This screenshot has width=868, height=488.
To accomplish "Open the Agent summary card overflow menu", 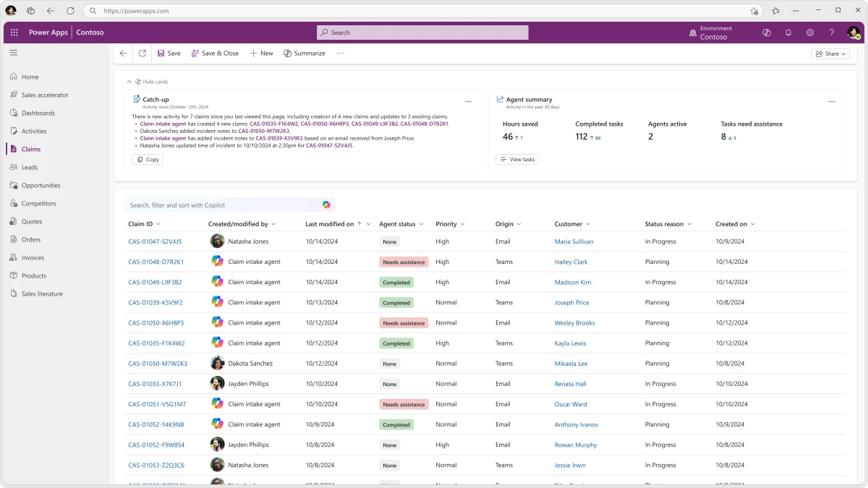I will [832, 101].
